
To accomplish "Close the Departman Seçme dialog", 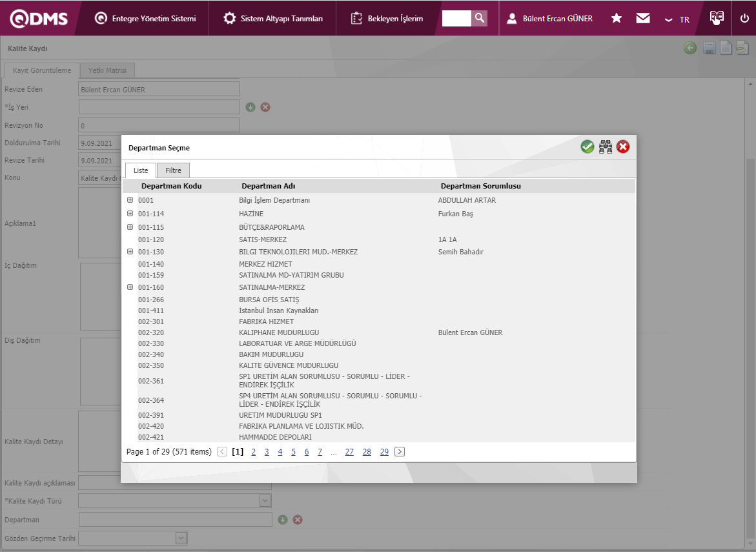I will (623, 147).
